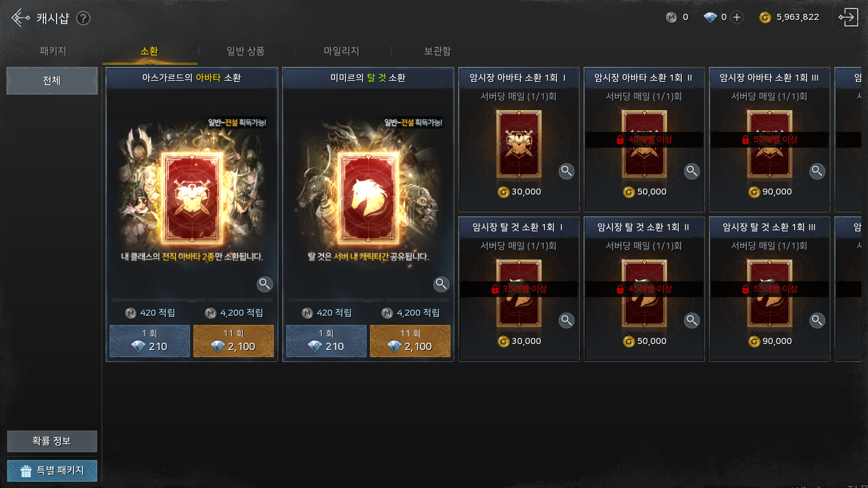Open the help question mark icon

point(83,18)
